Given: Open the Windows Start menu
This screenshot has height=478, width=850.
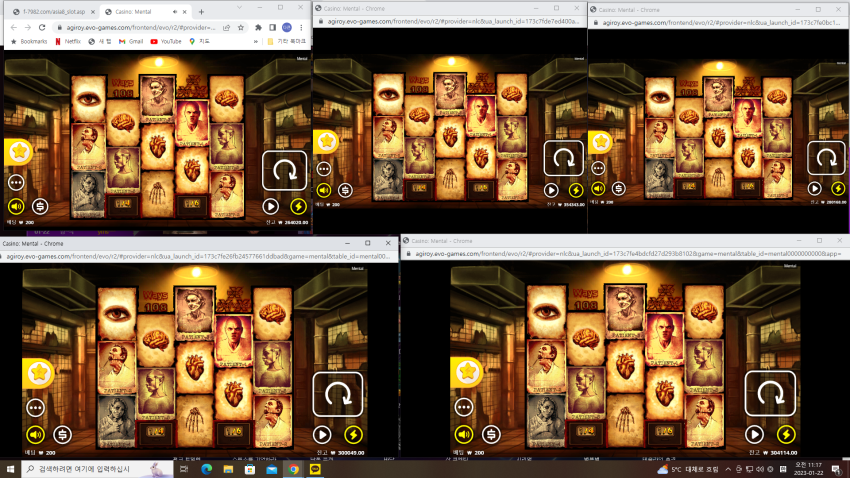Looking at the screenshot, I should point(10,469).
